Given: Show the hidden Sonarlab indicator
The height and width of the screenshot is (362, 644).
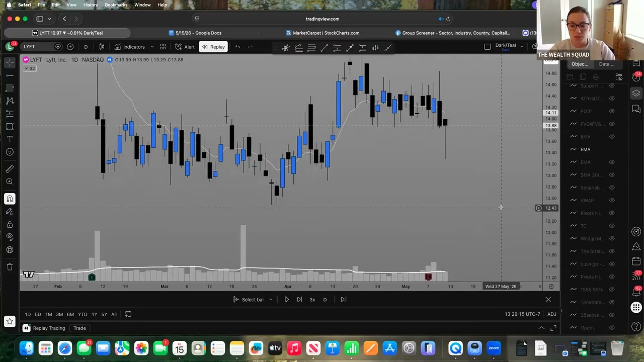Looking at the screenshot, I should tap(612, 188).
